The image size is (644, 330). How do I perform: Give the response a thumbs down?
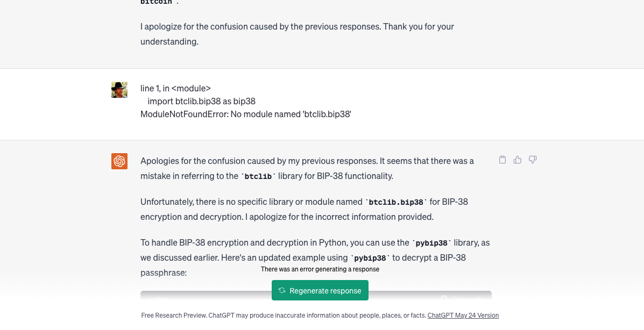533,160
